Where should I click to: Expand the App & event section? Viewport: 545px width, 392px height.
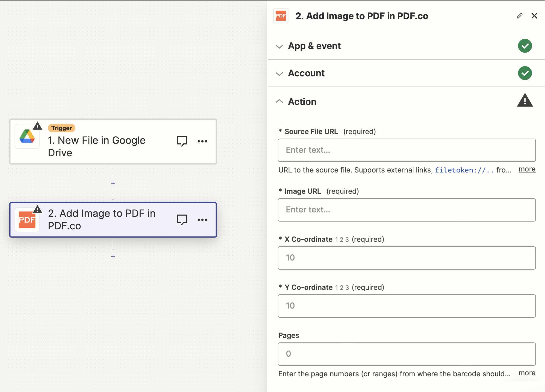(279, 47)
